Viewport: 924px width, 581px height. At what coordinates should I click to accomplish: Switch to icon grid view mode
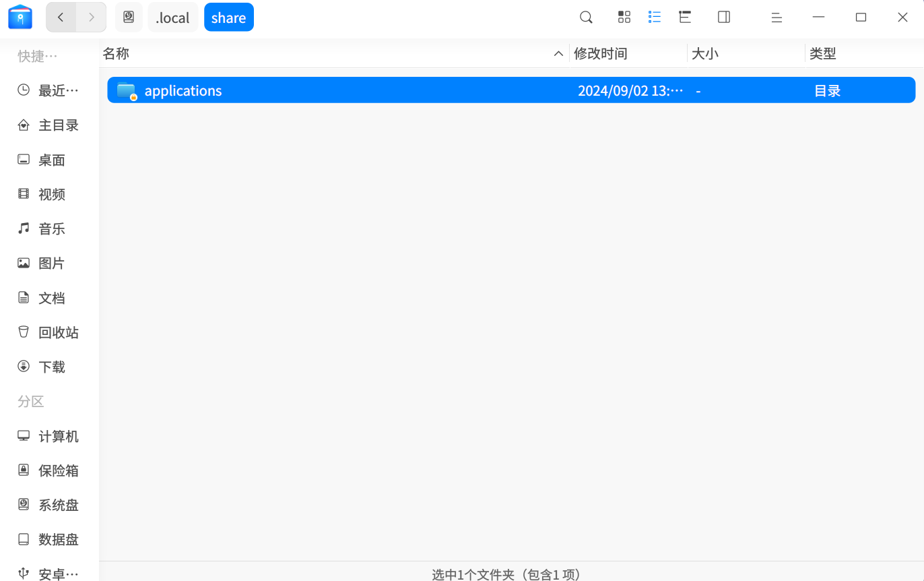click(x=624, y=17)
